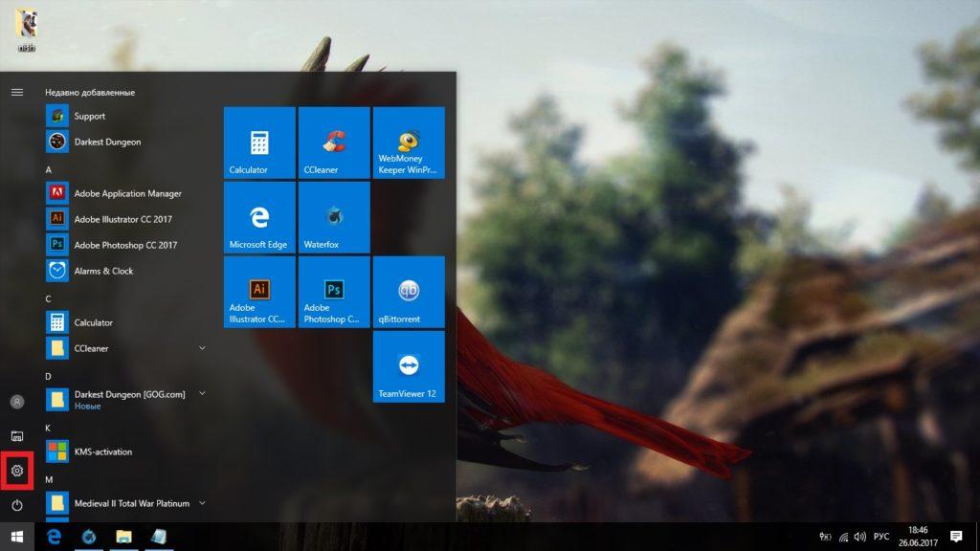
Task: Switch the РУС input language indicator
Action: 881,537
